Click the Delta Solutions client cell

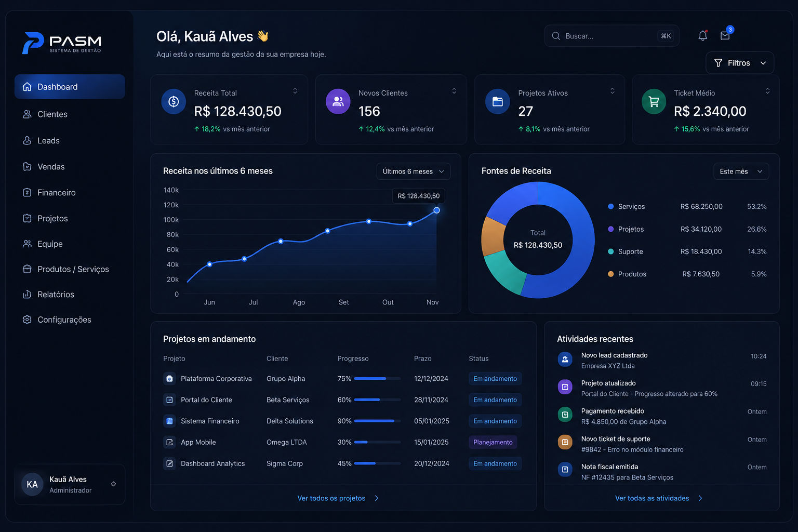[290, 421]
